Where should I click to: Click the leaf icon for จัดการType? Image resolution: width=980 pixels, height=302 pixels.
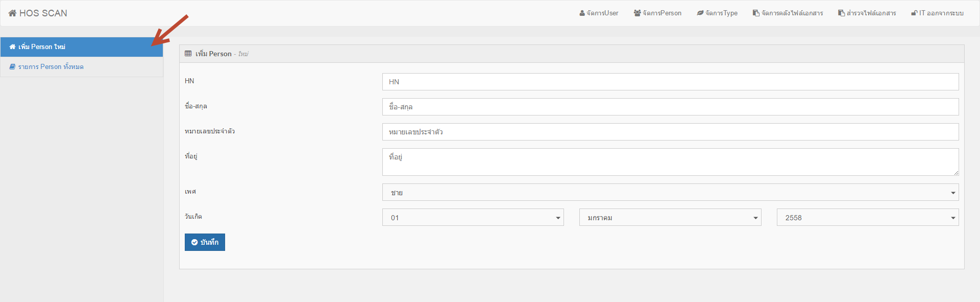click(x=700, y=13)
